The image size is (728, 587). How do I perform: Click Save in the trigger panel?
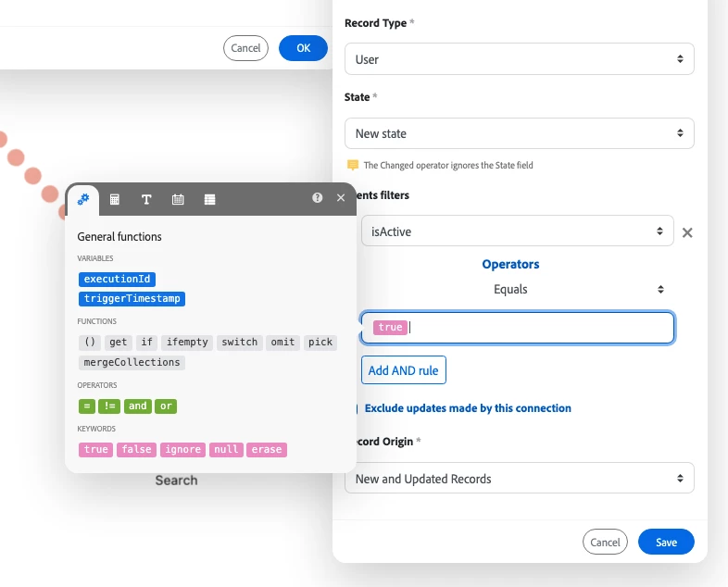coord(666,542)
